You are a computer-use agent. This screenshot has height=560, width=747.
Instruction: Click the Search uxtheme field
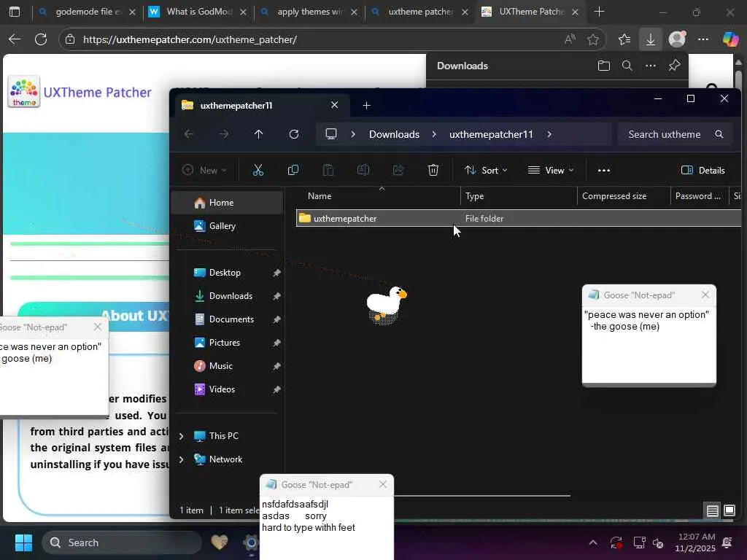coord(675,134)
